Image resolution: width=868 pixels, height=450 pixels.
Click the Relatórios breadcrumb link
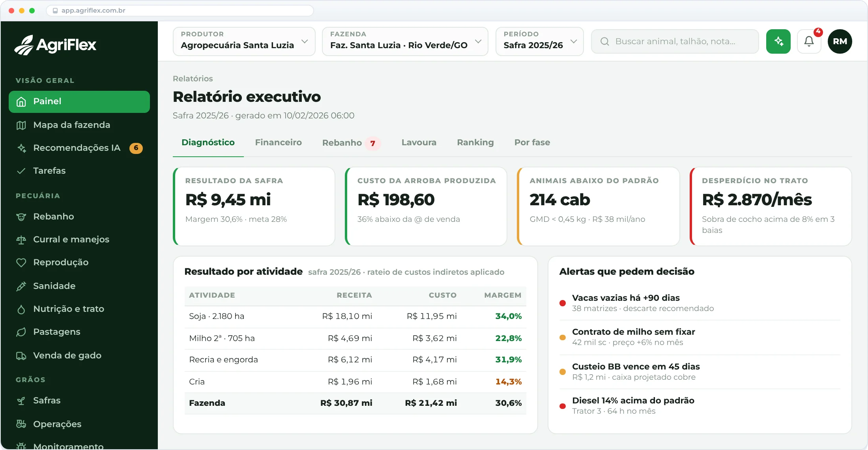[x=193, y=79]
